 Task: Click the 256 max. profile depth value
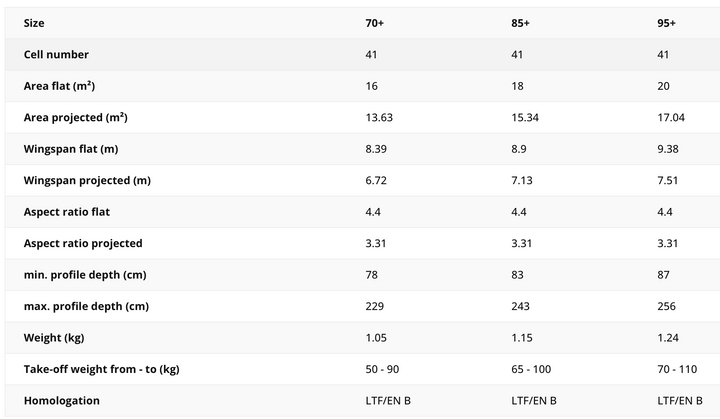point(666,306)
